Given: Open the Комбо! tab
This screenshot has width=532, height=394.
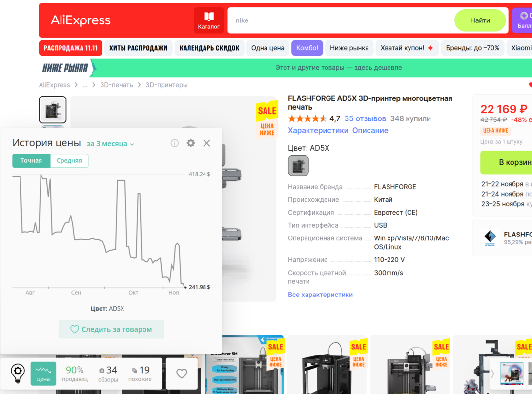Looking at the screenshot, I should point(307,48).
